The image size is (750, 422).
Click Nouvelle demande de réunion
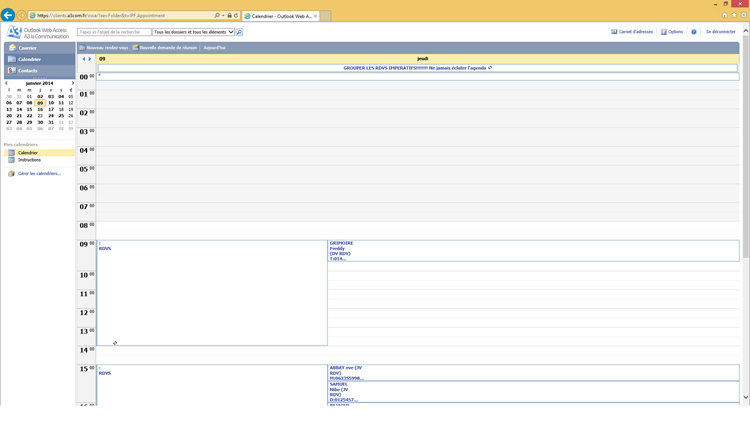coord(168,47)
